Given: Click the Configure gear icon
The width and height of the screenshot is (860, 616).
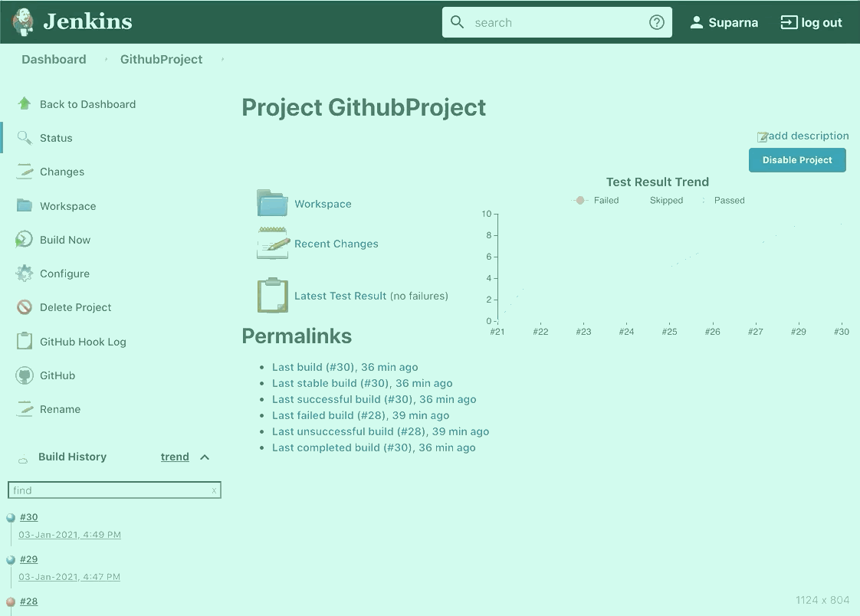Looking at the screenshot, I should (x=24, y=274).
